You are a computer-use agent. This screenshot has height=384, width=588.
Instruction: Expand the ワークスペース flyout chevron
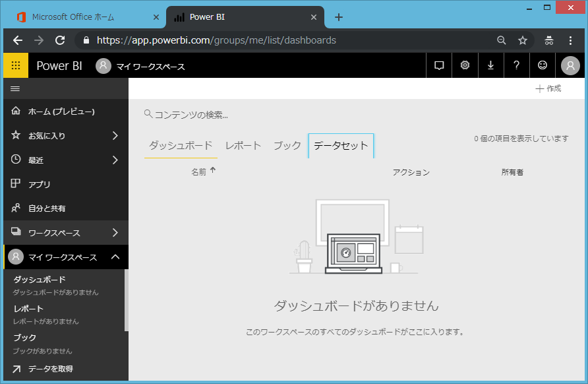point(115,233)
